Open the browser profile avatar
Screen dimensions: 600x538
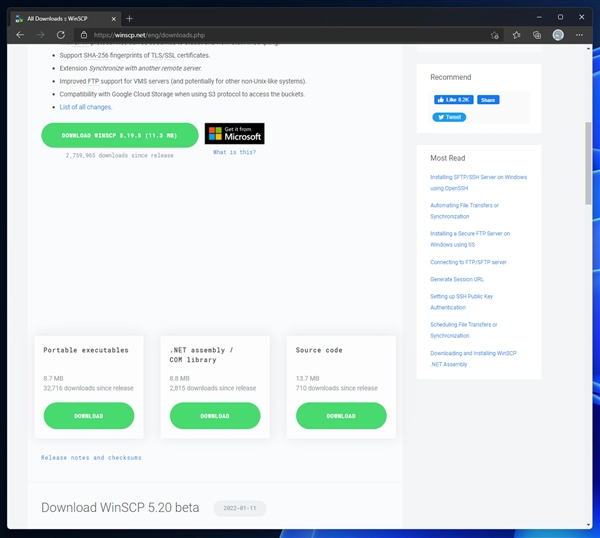558,35
